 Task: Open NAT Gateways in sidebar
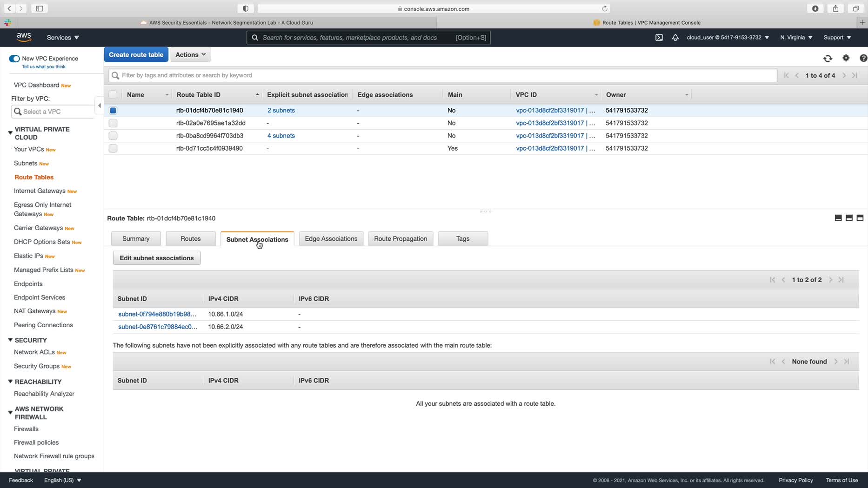point(34,311)
